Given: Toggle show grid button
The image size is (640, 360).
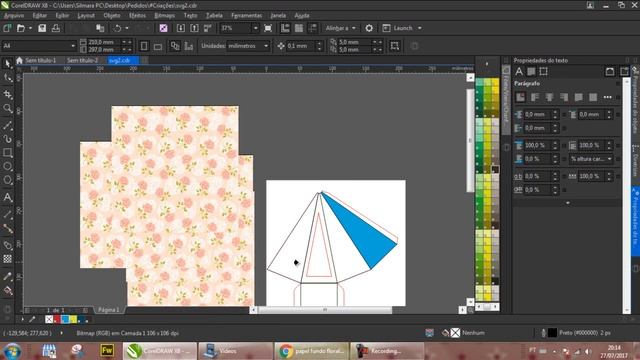Looking at the screenshot, I should [x=299, y=28].
